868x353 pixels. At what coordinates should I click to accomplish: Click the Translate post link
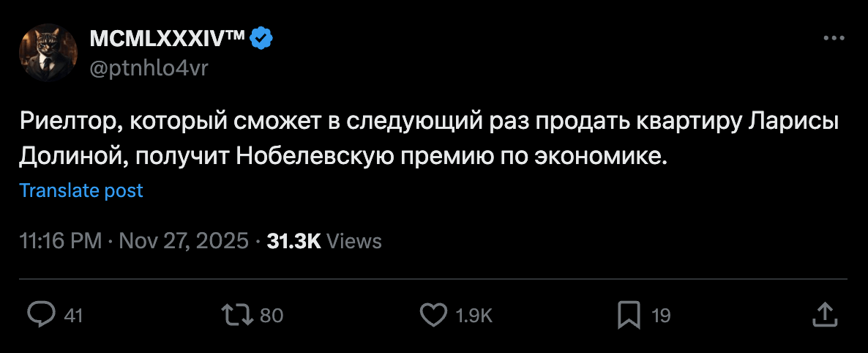(x=81, y=190)
